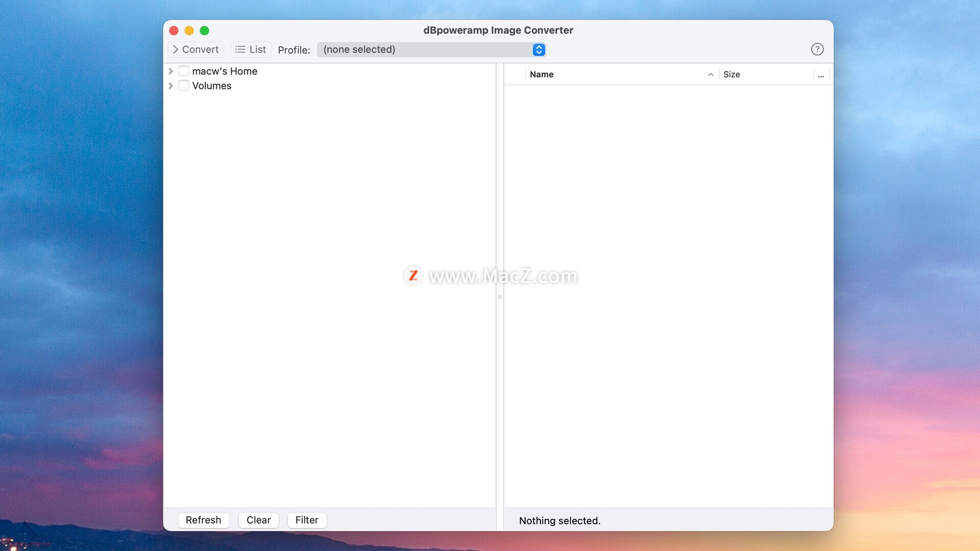
Task: Open the Profile dropdown menu
Action: pyautogui.click(x=426, y=49)
